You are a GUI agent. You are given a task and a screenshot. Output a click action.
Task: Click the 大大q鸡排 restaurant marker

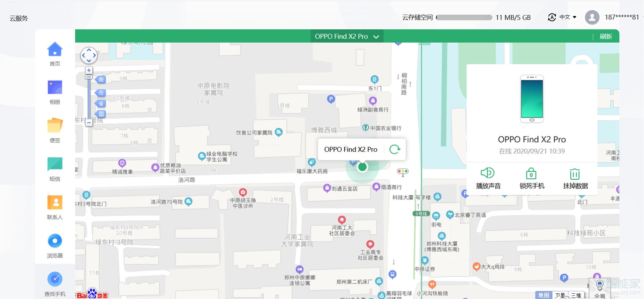(476, 267)
